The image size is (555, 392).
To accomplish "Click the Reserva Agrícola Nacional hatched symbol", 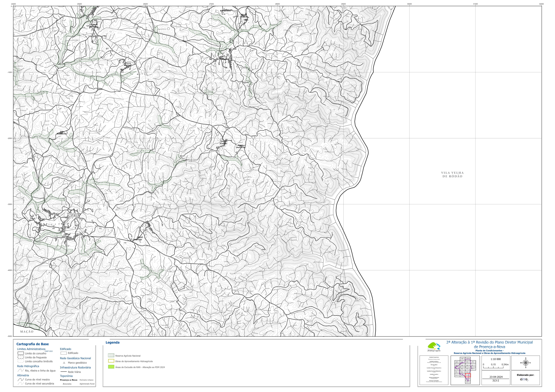I will [111, 355].
